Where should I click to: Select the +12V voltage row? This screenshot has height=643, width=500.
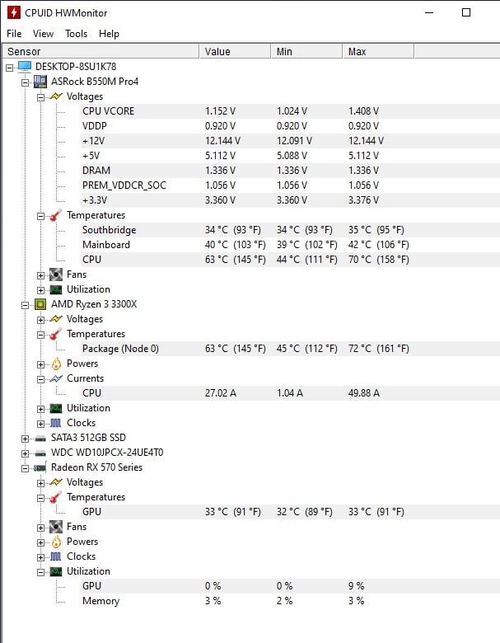(x=290, y=141)
